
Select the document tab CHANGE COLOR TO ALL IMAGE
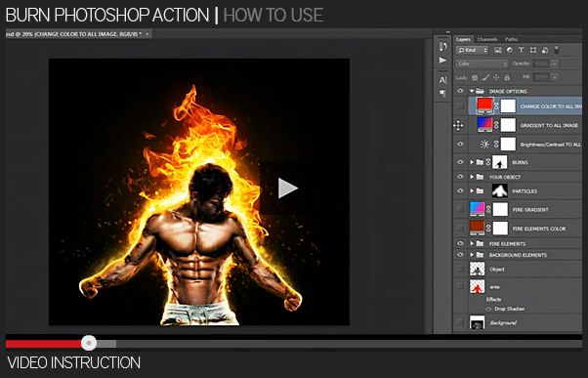pos(74,34)
